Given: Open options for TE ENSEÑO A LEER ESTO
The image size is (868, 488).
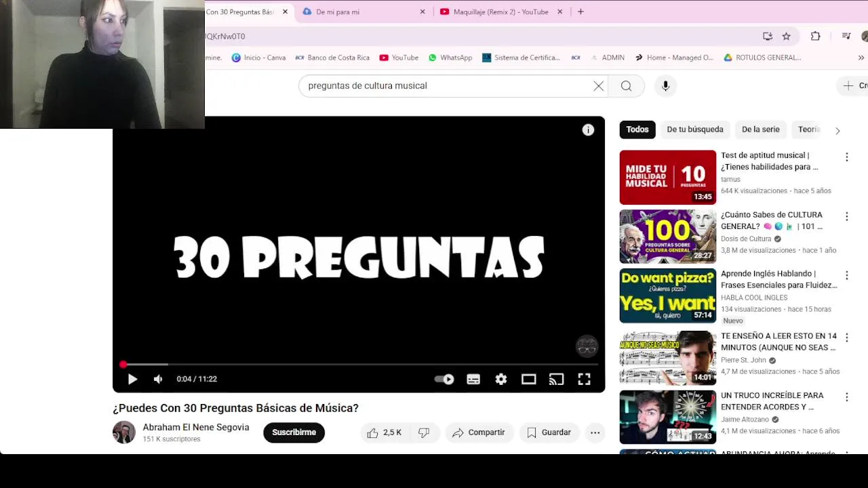Looking at the screenshot, I should pos(846,338).
